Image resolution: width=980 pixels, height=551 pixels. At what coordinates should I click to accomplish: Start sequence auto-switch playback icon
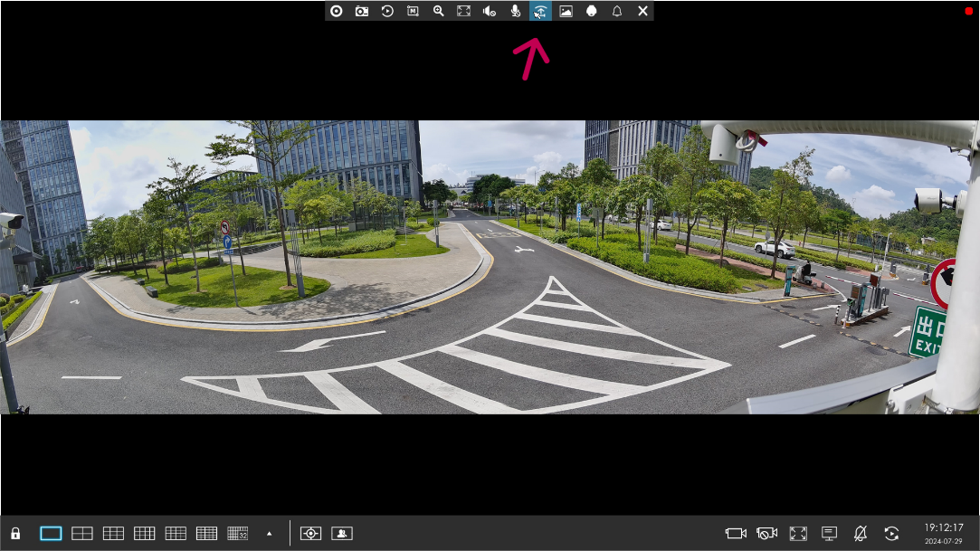click(x=892, y=534)
